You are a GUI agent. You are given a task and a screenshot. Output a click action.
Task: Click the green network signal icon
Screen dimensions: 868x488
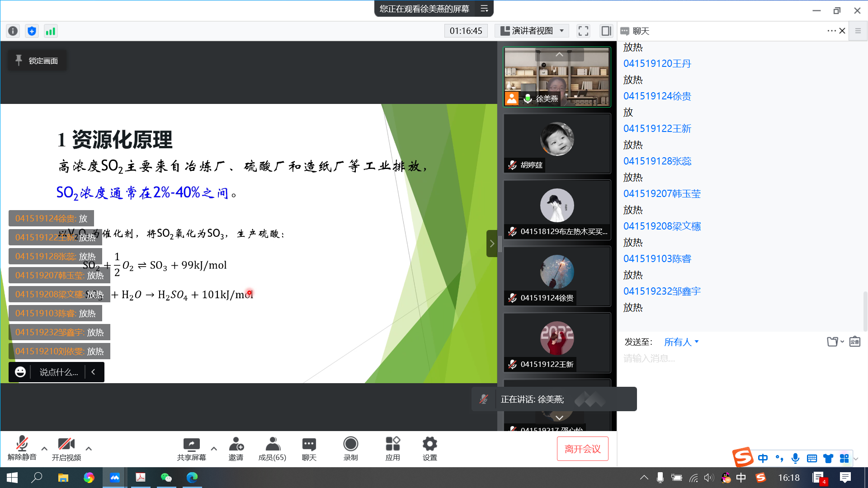[50, 31]
